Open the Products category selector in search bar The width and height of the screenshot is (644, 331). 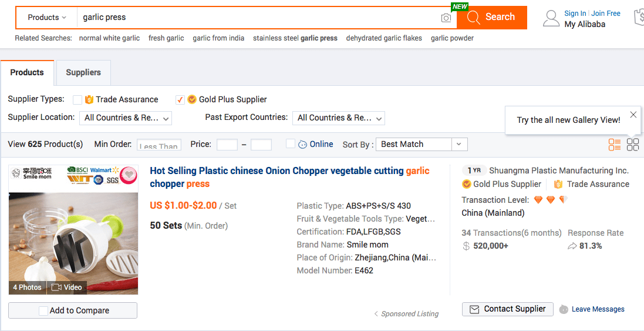click(x=47, y=18)
